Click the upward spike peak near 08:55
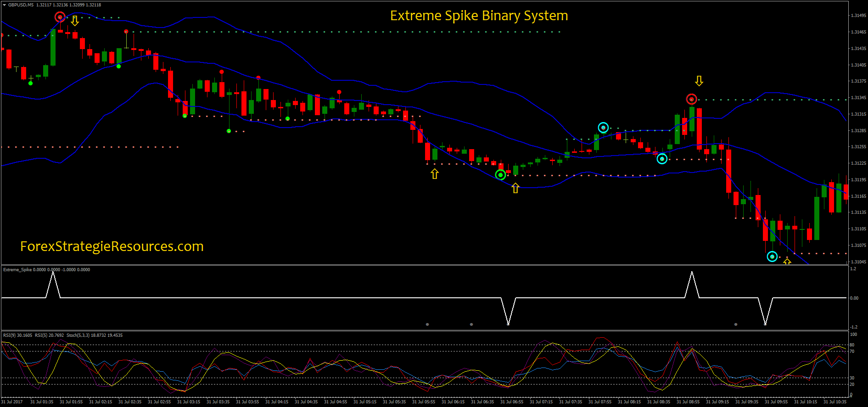Image resolution: width=868 pixels, height=407 pixels. (x=692, y=272)
